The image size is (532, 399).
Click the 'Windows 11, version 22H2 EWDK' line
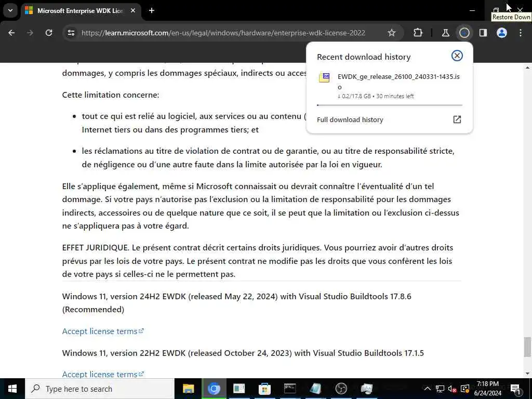(x=243, y=353)
